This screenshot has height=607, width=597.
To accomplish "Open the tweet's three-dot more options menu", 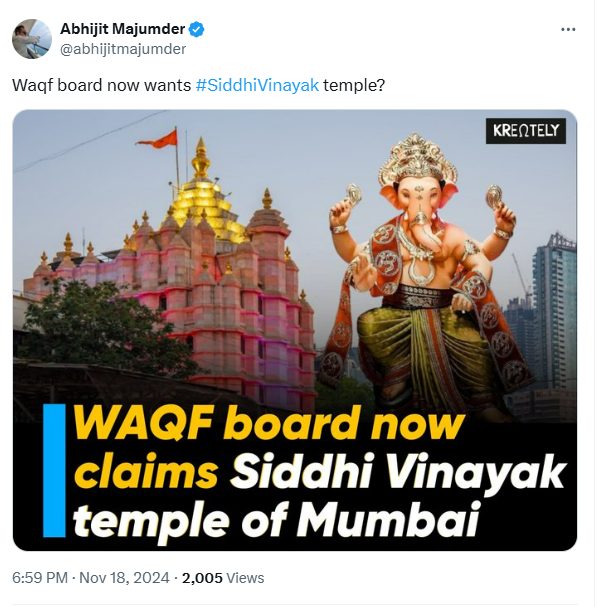I will pos(568,29).
